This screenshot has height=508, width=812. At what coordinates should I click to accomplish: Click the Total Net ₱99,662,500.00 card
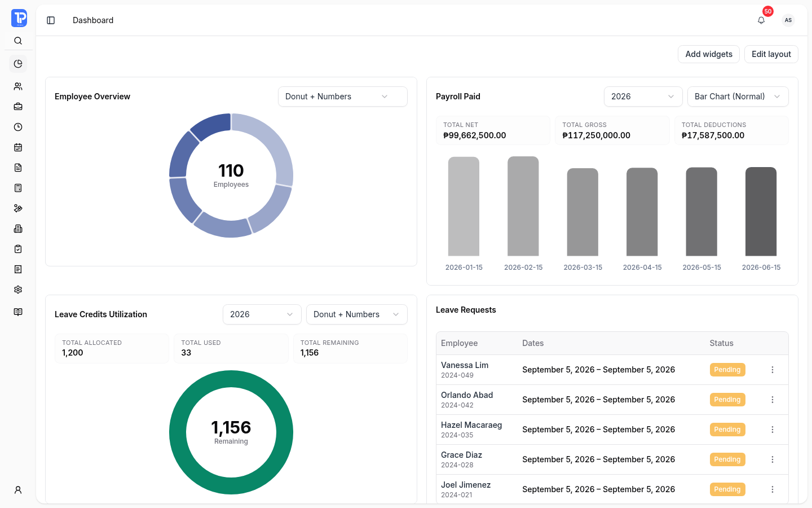click(x=493, y=130)
